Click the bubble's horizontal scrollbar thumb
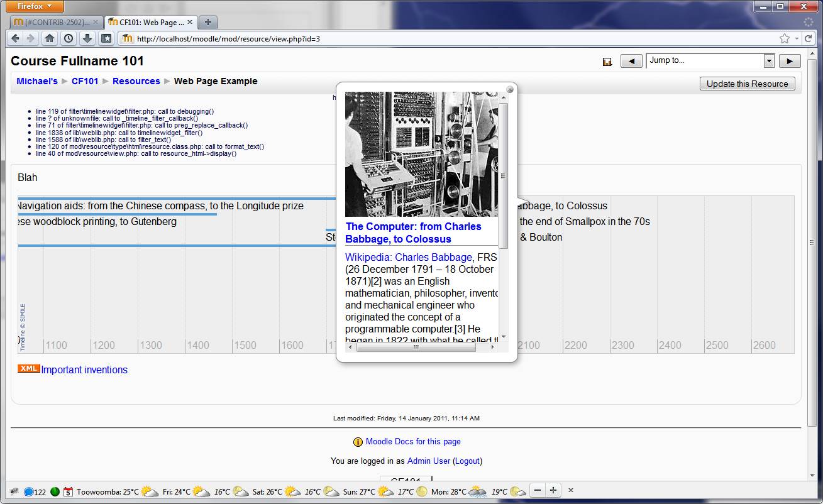Viewport: 823px width, 504px height. (x=416, y=347)
